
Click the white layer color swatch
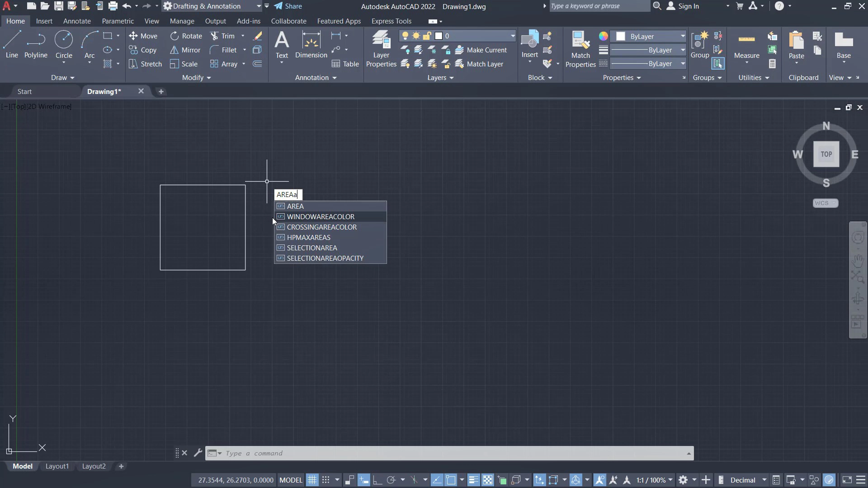pos(439,36)
